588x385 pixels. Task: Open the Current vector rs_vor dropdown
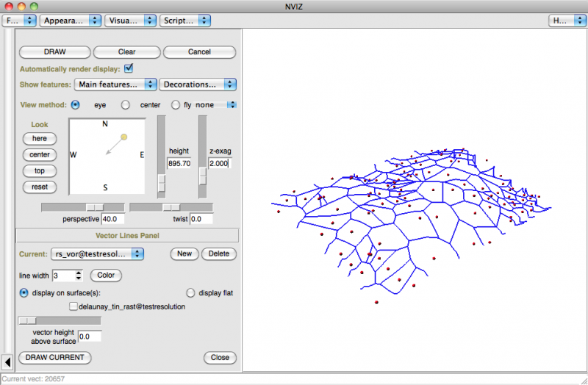pyautogui.click(x=98, y=254)
